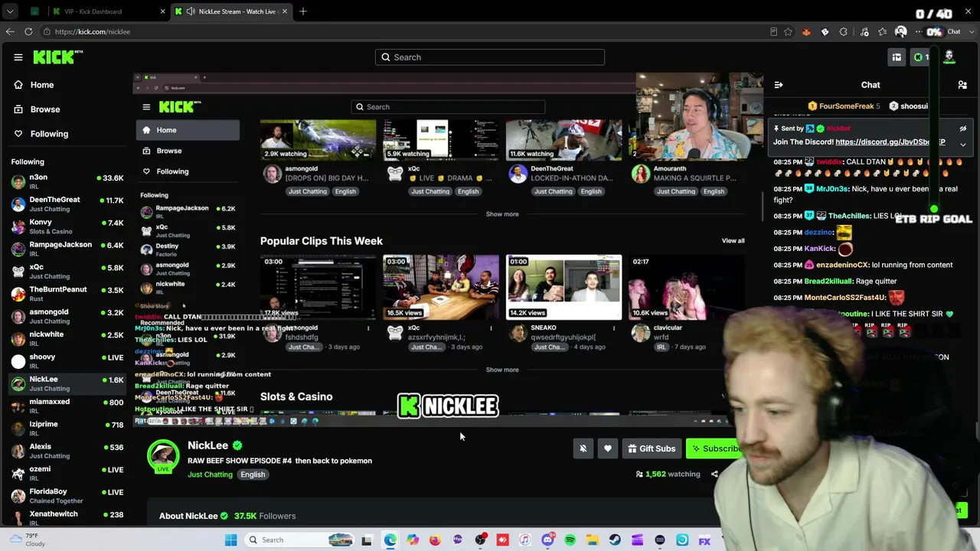Open Browse in the Kick sidebar
Viewport: 980px width, 551px height.
click(45, 109)
